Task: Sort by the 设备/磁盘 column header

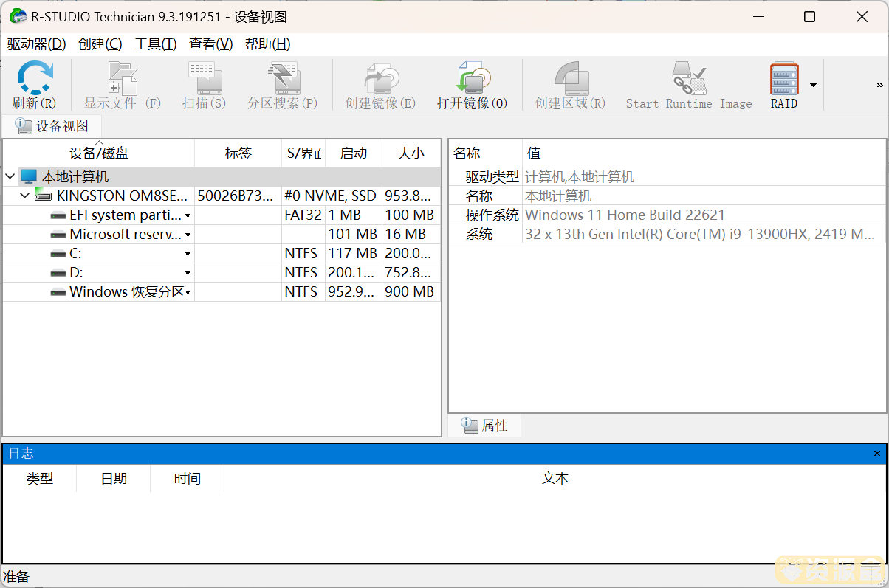Action: [x=99, y=153]
